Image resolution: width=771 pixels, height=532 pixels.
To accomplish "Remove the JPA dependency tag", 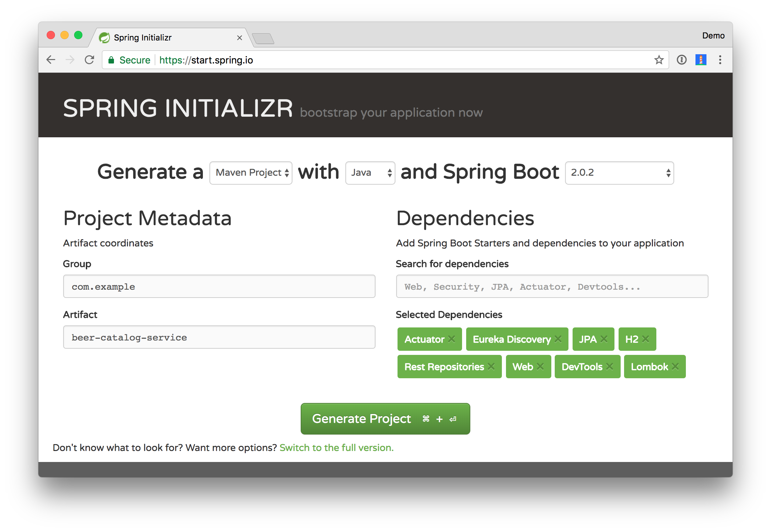I will [x=604, y=339].
